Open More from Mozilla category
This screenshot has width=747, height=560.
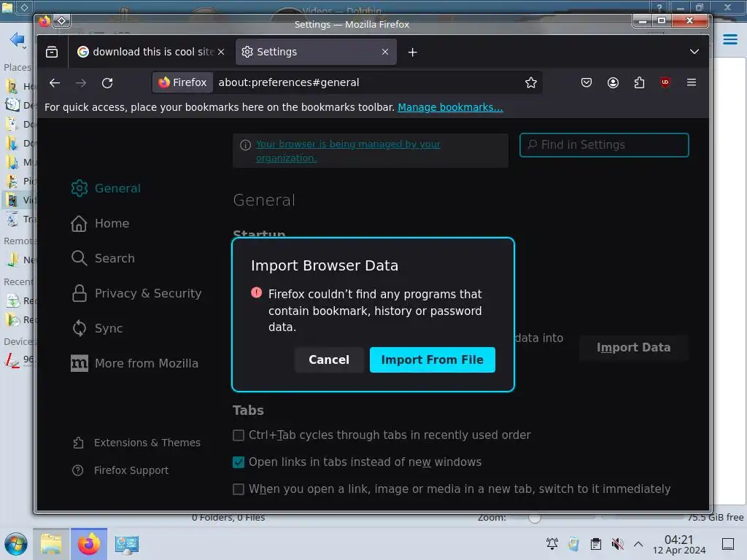point(134,363)
